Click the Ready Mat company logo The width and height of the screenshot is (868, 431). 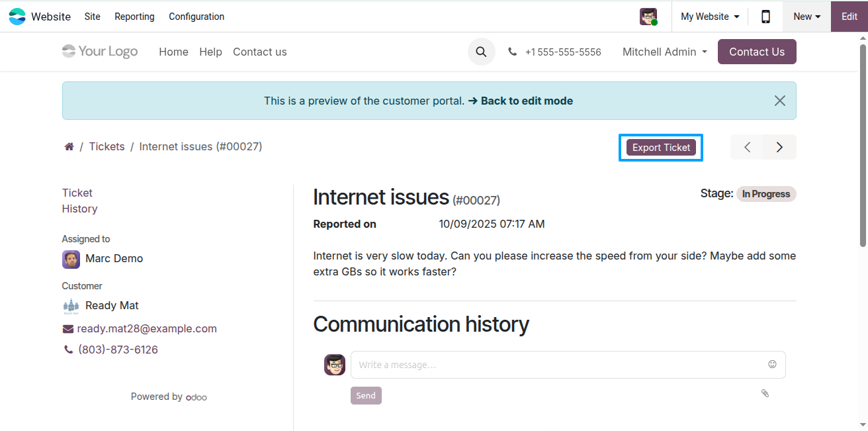tap(71, 306)
